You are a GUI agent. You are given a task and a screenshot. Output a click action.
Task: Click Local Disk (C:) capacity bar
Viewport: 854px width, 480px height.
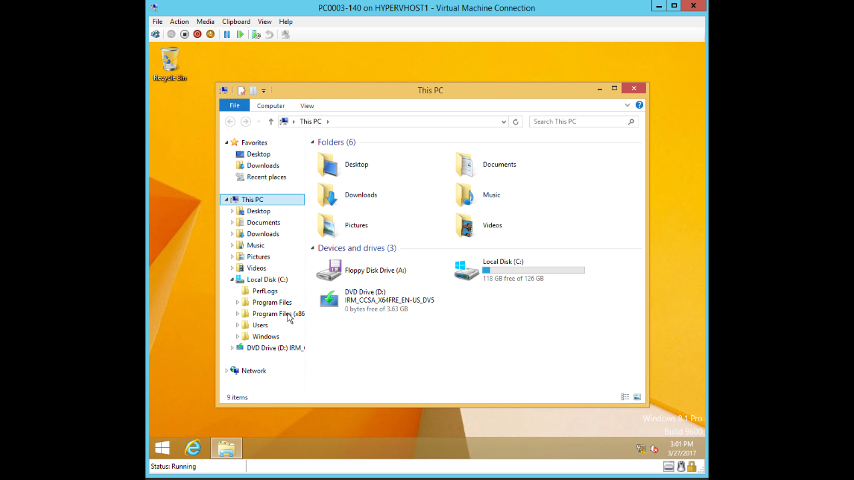coord(533,270)
